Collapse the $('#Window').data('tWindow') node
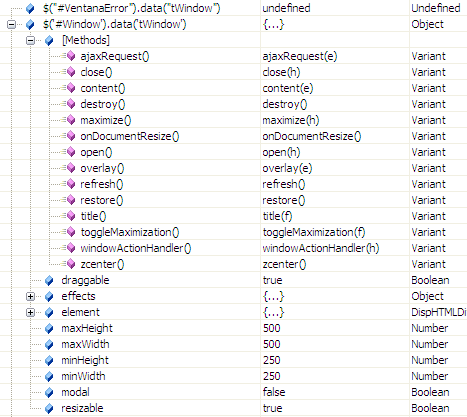This screenshot has height=417, width=467. [11, 24]
